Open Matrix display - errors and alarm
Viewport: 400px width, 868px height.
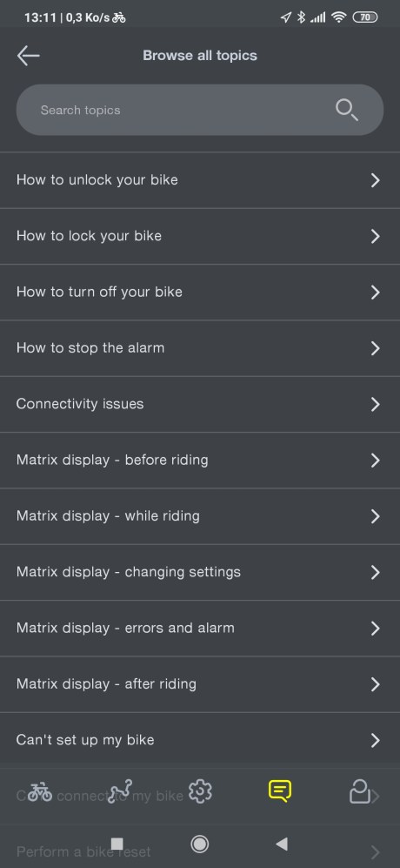200,629
